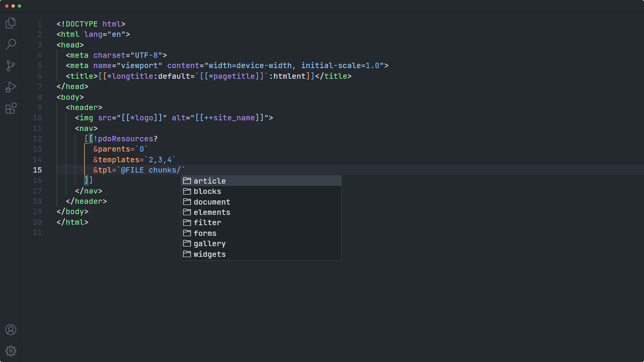Pick the filter folder suggestion
The width and height of the screenshot is (644, 362).
tap(207, 223)
